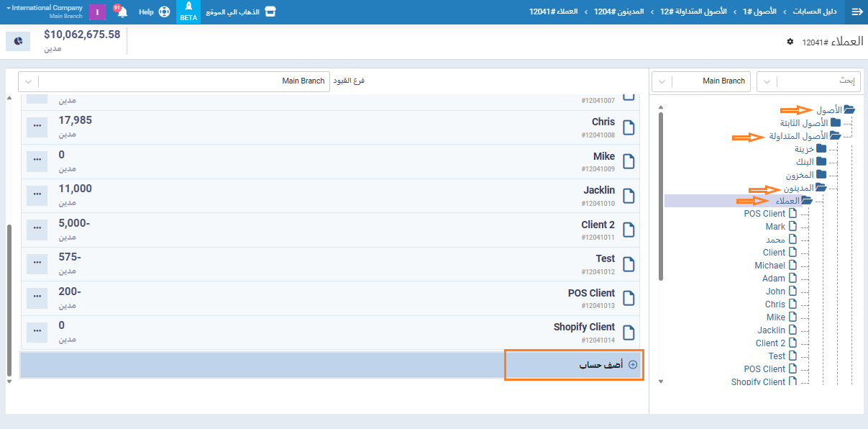
Task: Click the store icon for الذهاب الي الموقع
Action: tap(270, 12)
